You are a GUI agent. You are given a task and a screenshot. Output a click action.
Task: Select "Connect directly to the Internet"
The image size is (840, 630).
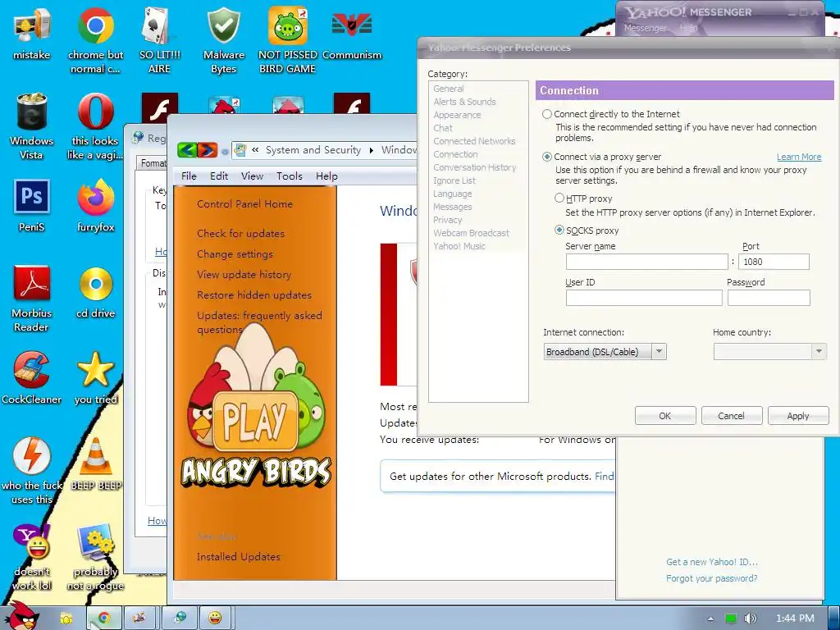point(547,114)
